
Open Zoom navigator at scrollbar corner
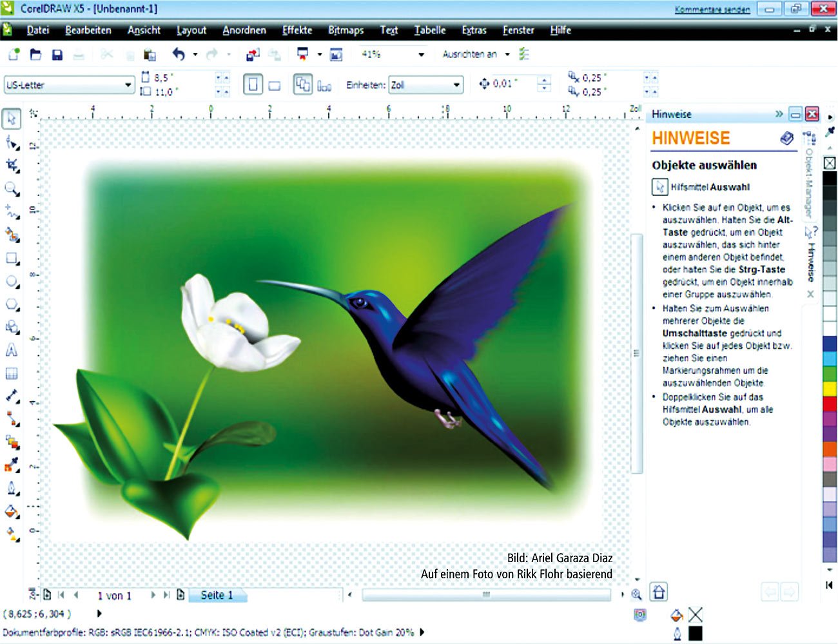click(636, 594)
